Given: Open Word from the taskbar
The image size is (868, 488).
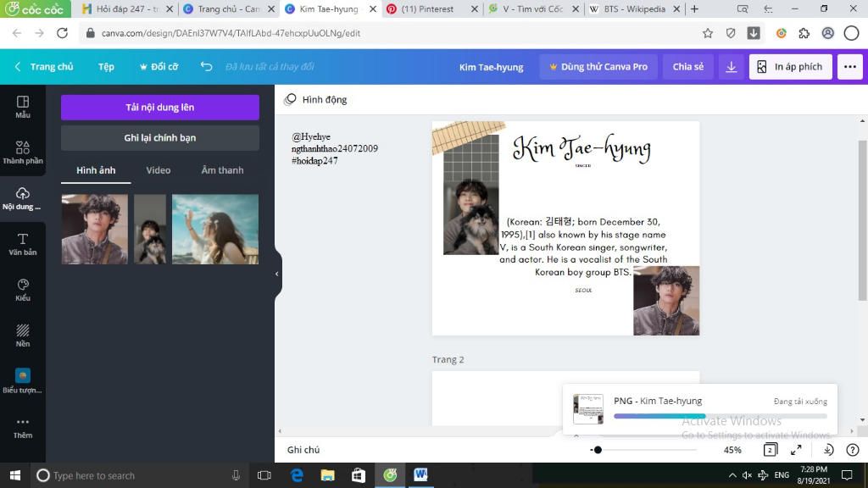Looking at the screenshot, I should pyautogui.click(x=420, y=475).
